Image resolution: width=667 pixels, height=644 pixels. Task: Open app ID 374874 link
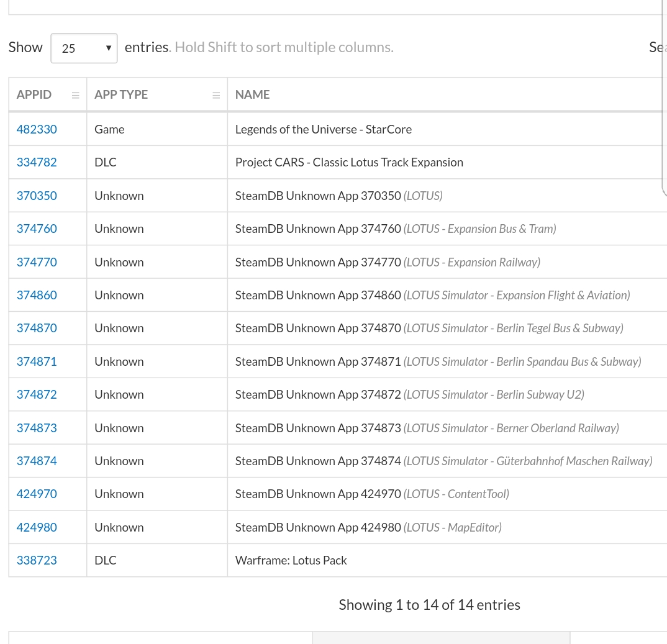(37, 461)
